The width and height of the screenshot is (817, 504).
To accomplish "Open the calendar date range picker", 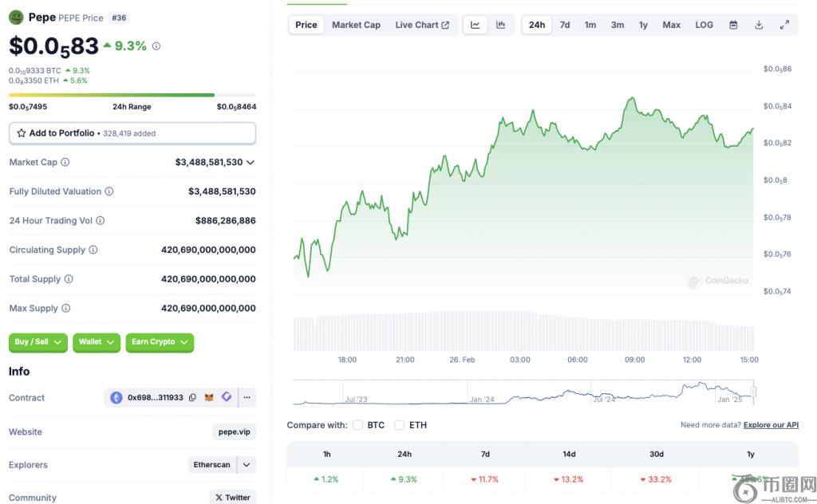I will tap(733, 25).
